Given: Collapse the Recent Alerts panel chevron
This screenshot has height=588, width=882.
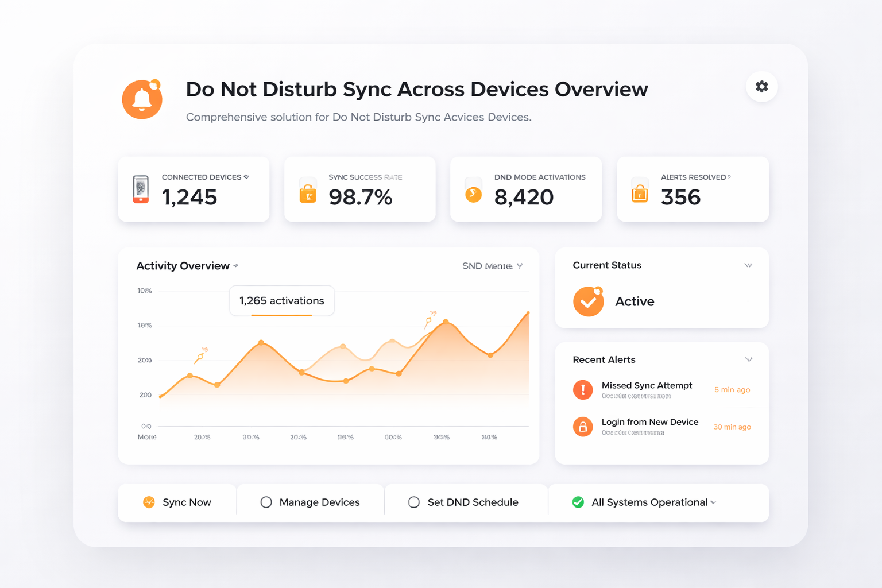Looking at the screenshot, I should (x=748, y=359).
